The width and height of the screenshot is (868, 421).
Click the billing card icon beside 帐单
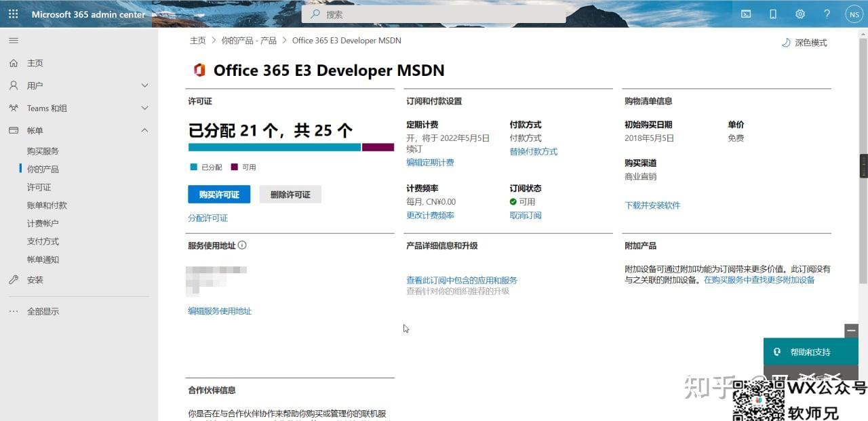(14, 130)
